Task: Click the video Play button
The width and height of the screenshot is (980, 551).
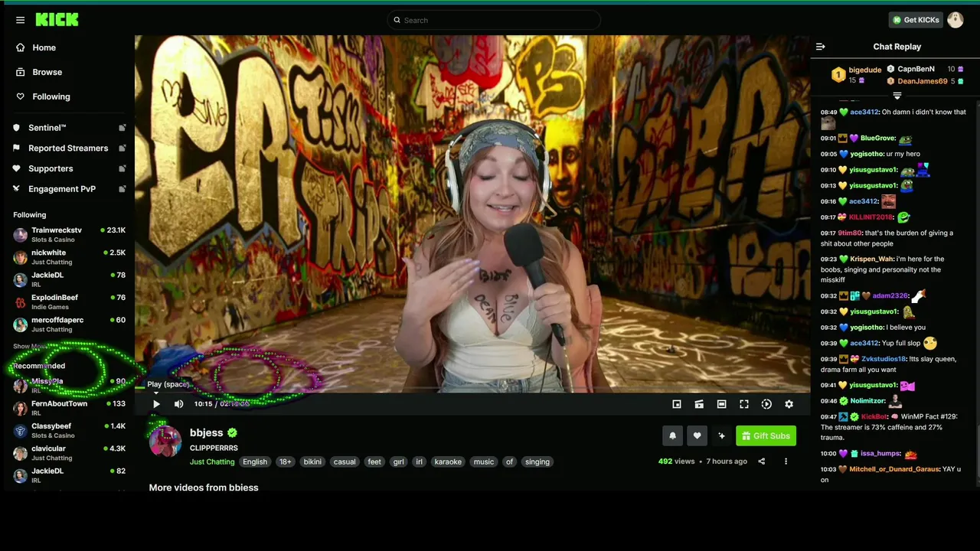Action: (x=156, y=404)
